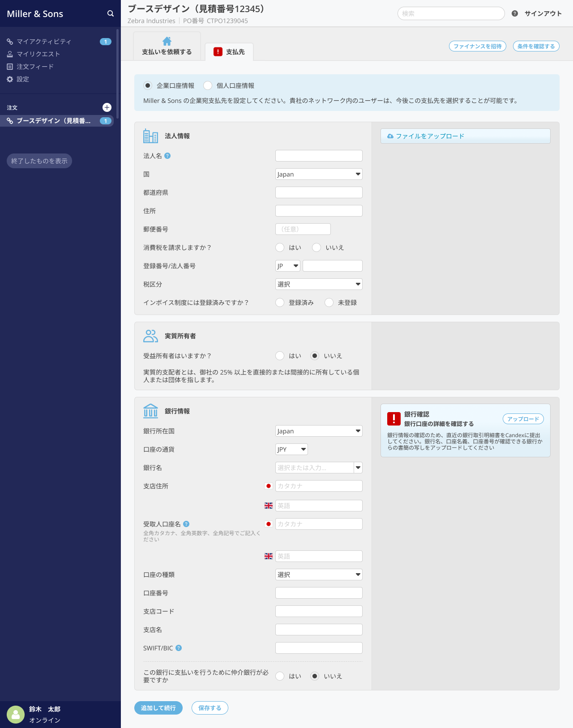Open 注文フィード in sidebar
The image size is (573, 728).
click(x=35, y=67)
